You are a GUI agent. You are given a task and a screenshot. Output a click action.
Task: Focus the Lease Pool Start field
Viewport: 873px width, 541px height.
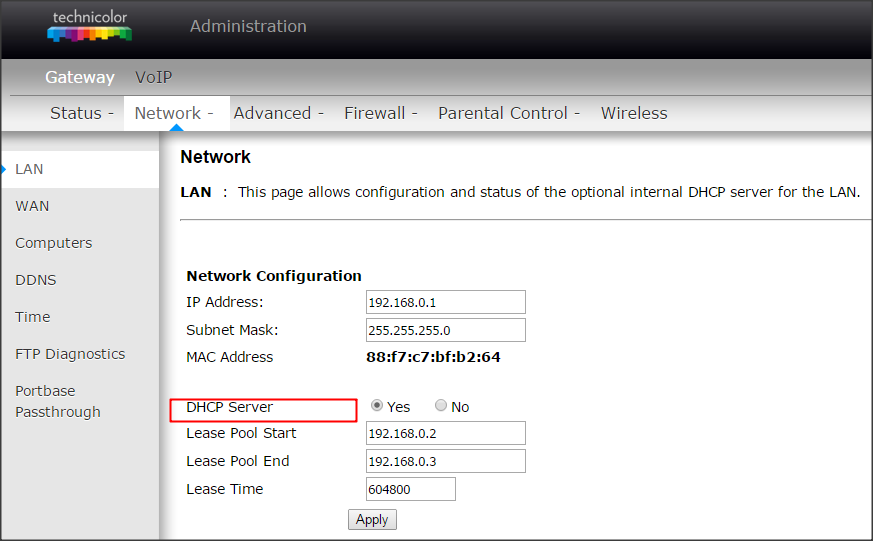pyautogui.click(x=445, y=433)
